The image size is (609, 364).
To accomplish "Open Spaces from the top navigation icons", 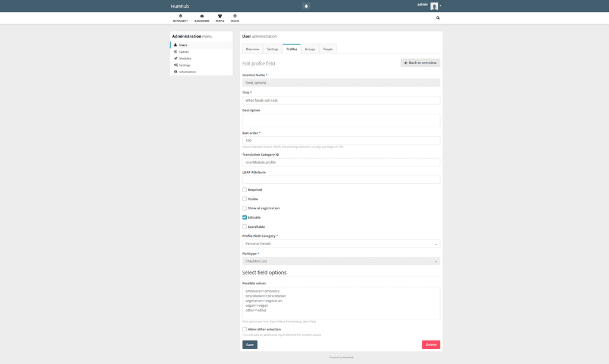I will click(234, 18).
